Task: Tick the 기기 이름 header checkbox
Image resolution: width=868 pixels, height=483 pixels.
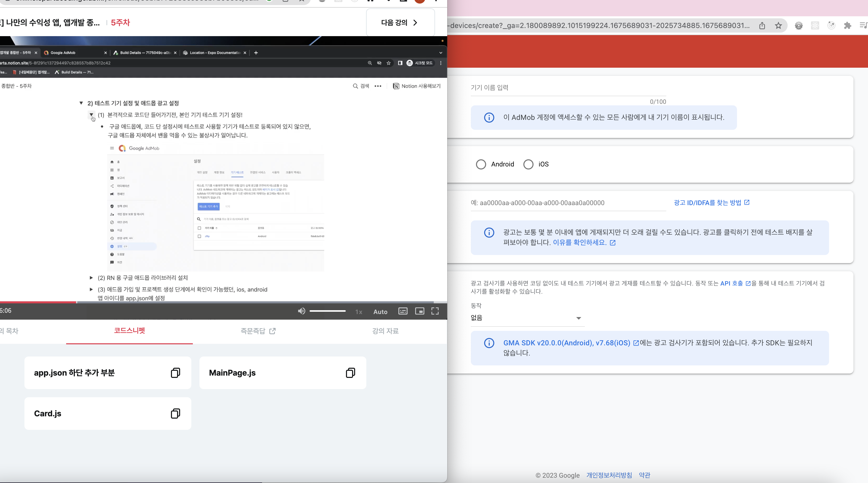Action: (199, 228)
